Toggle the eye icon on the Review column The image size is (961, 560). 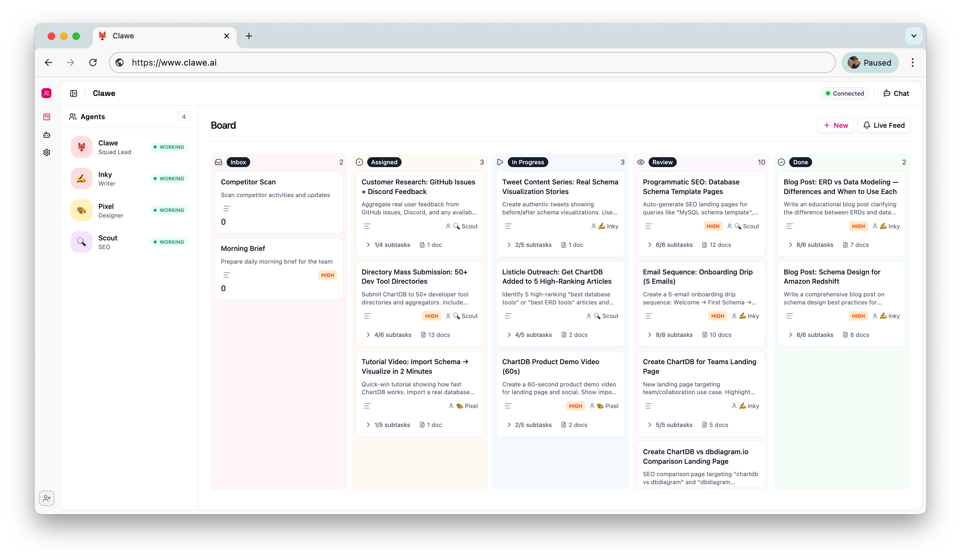[641, 162]
